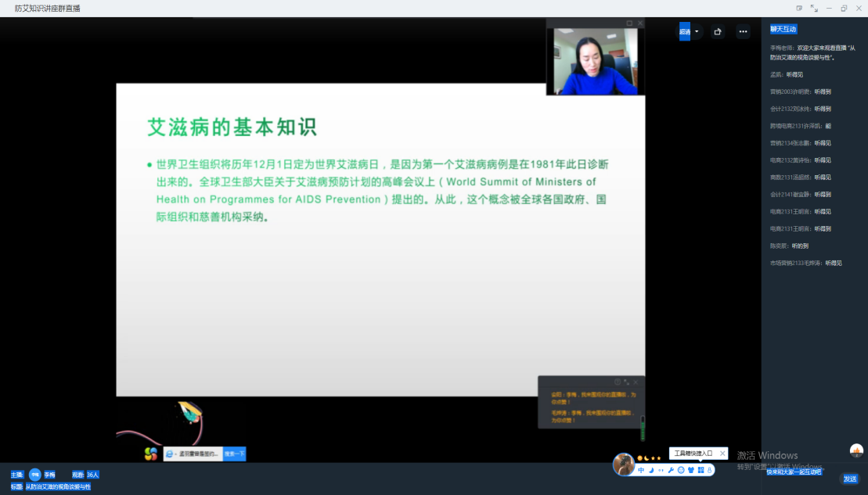Click the search box with IE icon
This screenshot has width=868, height=495.
(193, 454)
